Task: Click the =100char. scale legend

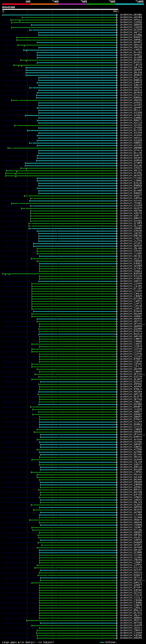Action: (x=108, y=642)
